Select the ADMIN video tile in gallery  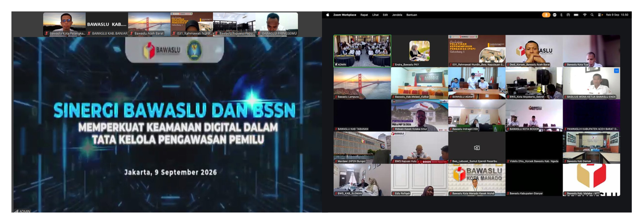[362, 51]
